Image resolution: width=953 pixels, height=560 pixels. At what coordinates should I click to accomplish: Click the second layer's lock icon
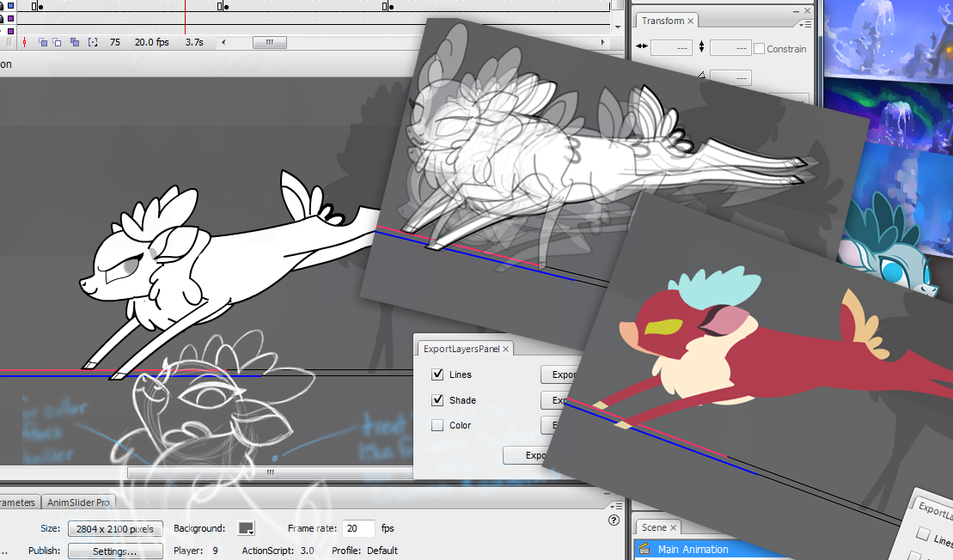(1, 19)
